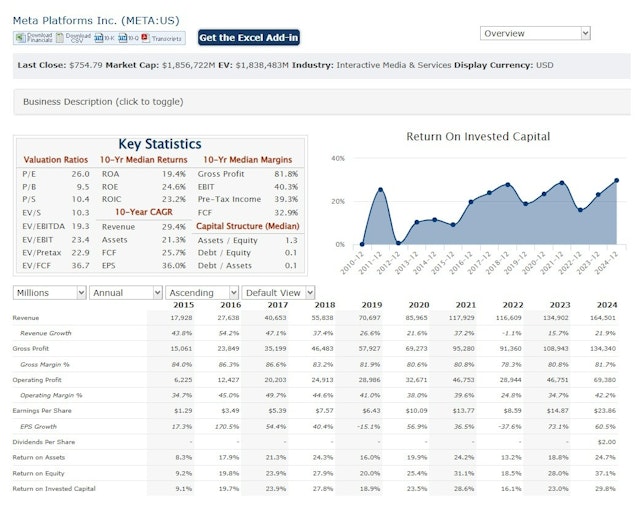Click the Gross Profit row label

tap(31, 349)
